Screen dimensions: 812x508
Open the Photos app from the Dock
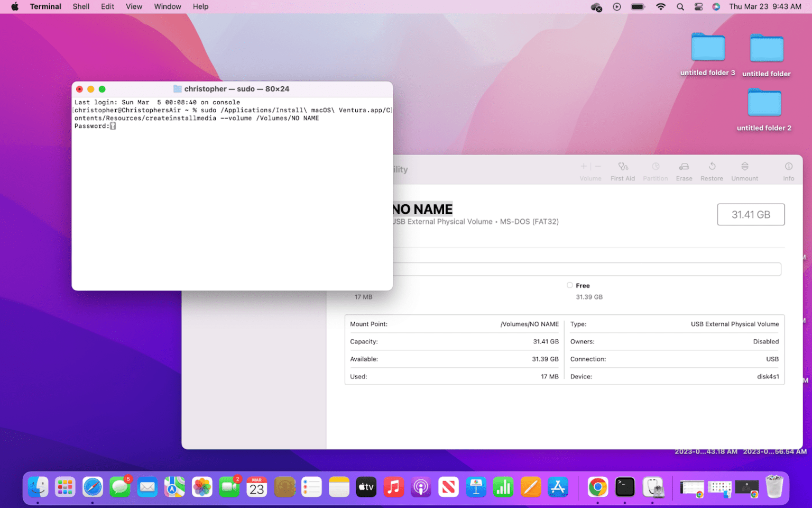202,487
